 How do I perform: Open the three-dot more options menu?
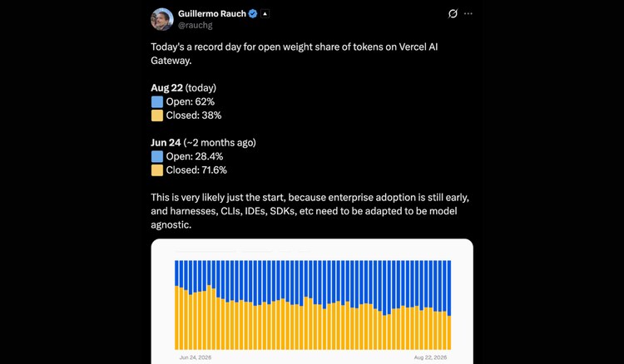coord(468,13)
